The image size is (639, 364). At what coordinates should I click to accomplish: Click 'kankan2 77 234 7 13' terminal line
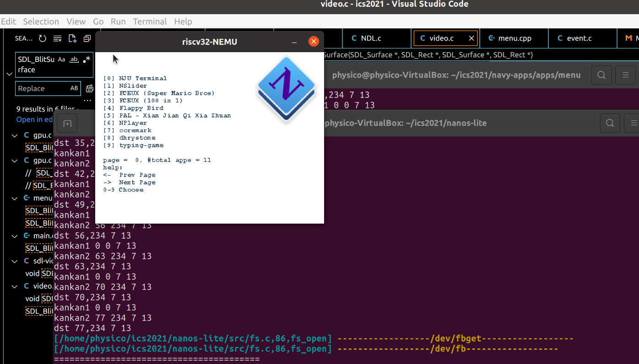[x=103, y=318]
